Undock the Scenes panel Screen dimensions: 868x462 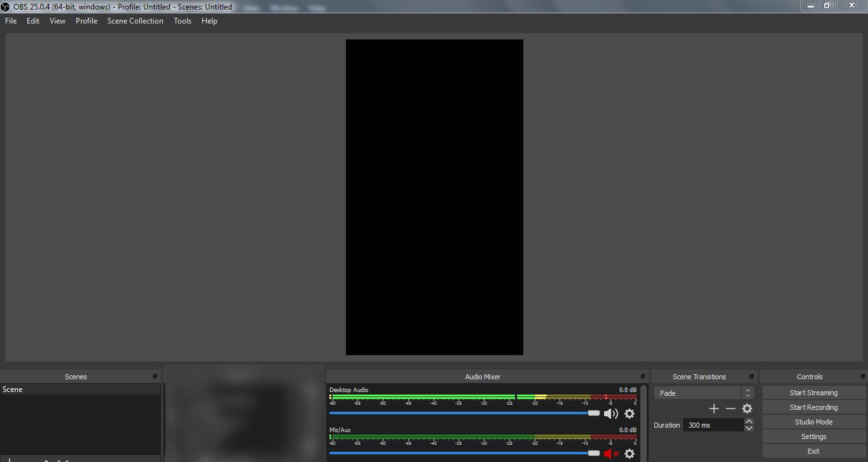click(x=155, y=377)
